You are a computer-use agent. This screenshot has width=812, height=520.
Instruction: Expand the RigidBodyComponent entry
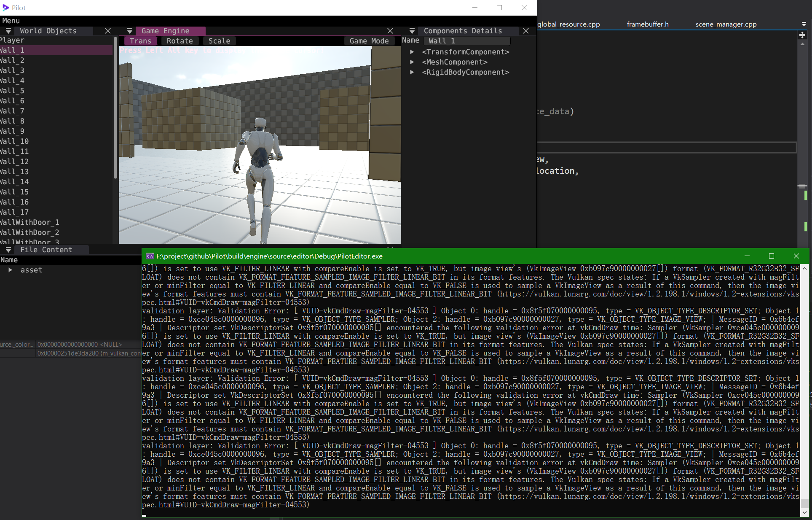coord(412,72)
